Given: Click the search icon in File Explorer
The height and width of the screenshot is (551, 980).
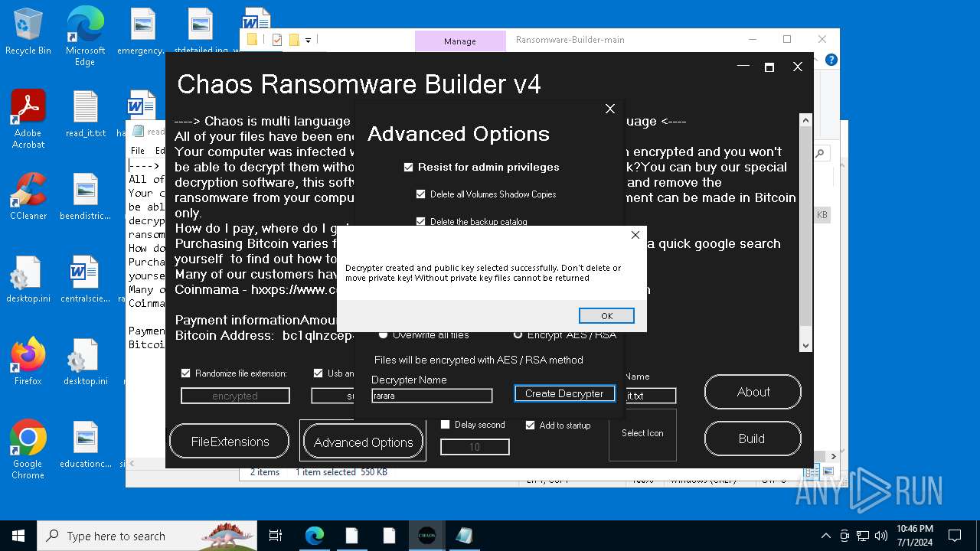Looking at the screenshot, I should pyautogui.click(x=819, y=153).
